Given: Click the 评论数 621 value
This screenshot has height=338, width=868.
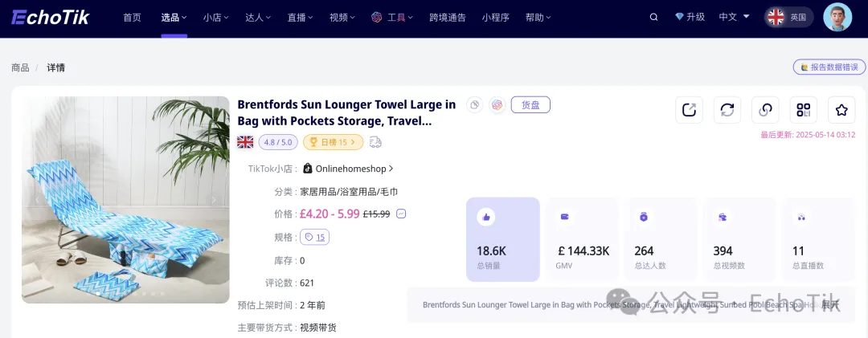Looking at the screenshot, I should click(307, 283).
